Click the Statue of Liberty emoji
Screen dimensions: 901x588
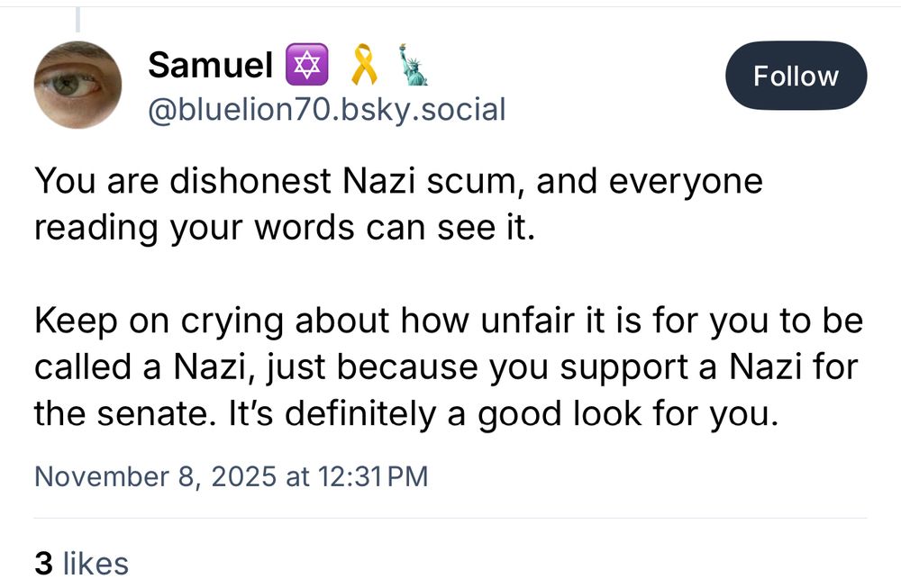point(414,65)
